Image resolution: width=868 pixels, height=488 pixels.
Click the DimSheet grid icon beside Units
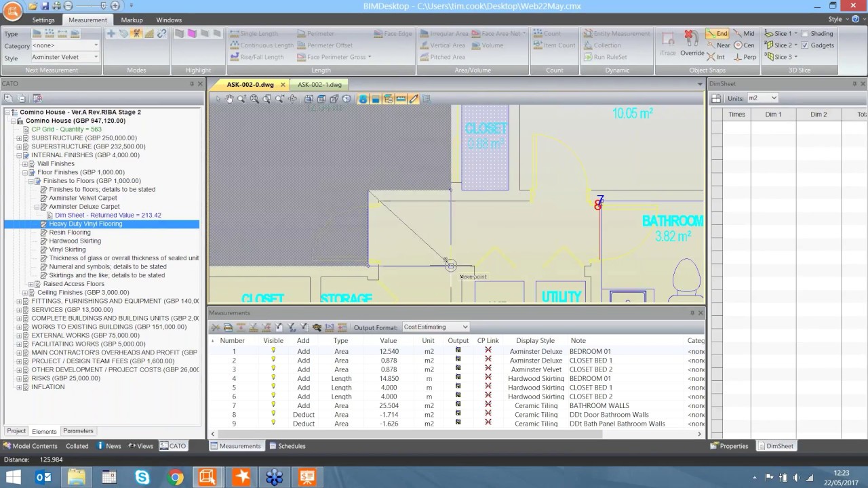click(716, 98)
